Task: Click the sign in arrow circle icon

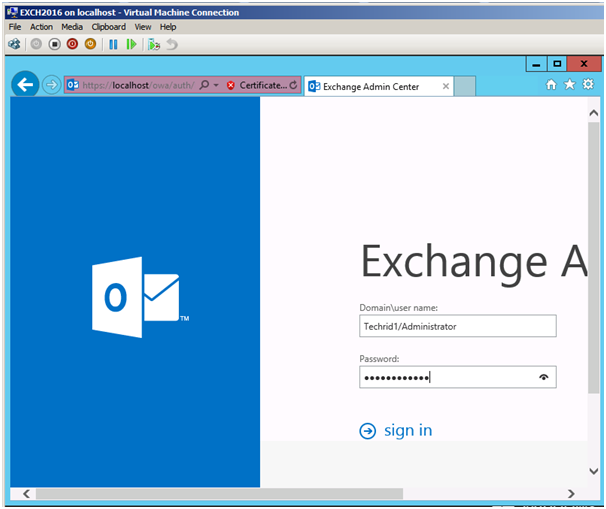Action: point(368,431)
